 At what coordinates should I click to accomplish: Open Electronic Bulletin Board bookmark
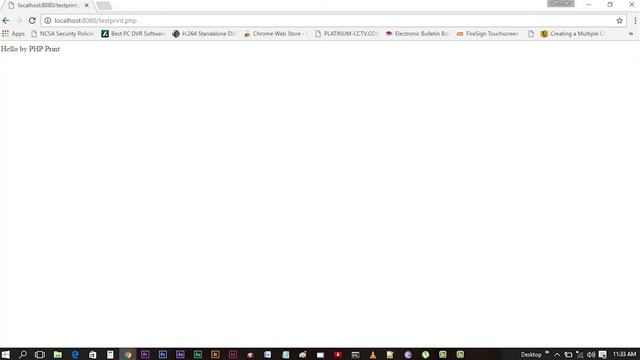(417, 33)
